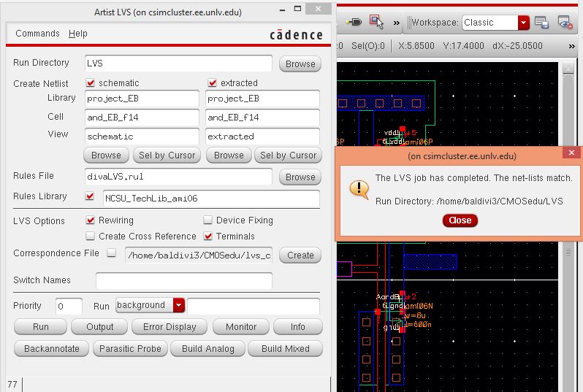583x392 pixels.
Task: Open the Commands menu
Action: [37, 34]
